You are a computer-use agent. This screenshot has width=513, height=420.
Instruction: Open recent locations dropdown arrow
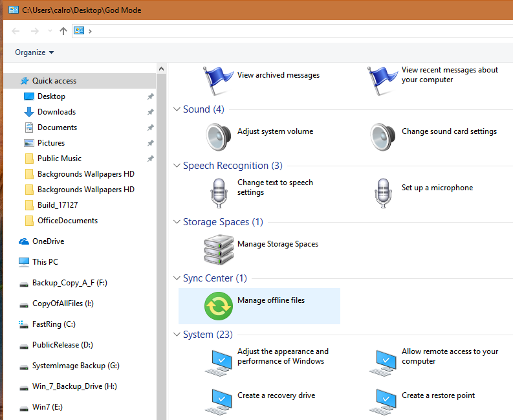click(50, 31)
